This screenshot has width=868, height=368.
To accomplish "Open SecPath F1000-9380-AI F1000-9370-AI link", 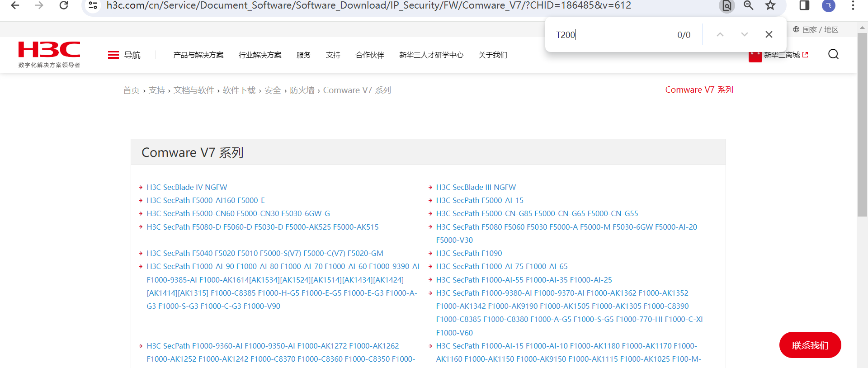I will [569, 313].
